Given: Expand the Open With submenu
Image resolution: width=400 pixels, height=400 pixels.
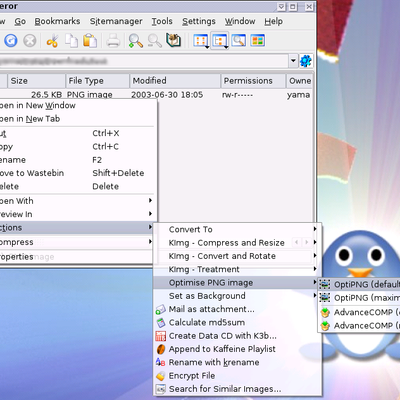Looking at the screenshot, I should tap(77, 201).
